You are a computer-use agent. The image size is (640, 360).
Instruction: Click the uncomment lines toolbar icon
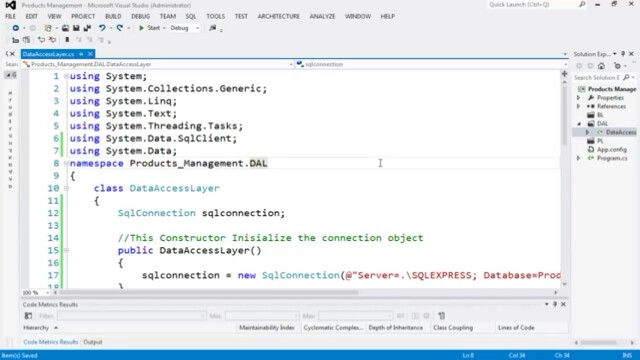click(x=52, y=40)
